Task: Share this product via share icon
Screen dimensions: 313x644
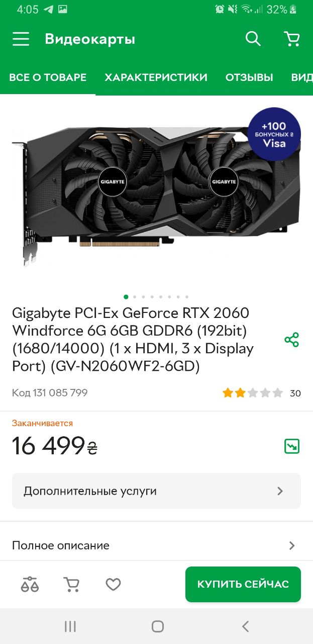Action: click(x=291, y=340)
